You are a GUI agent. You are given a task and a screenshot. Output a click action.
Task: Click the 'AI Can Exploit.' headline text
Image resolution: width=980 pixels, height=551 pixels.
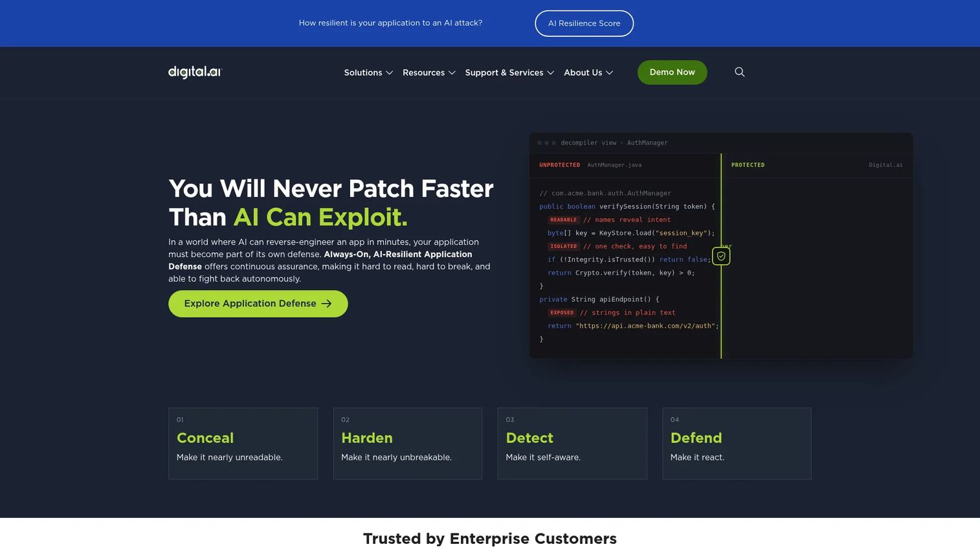click(x=320, y=217)
